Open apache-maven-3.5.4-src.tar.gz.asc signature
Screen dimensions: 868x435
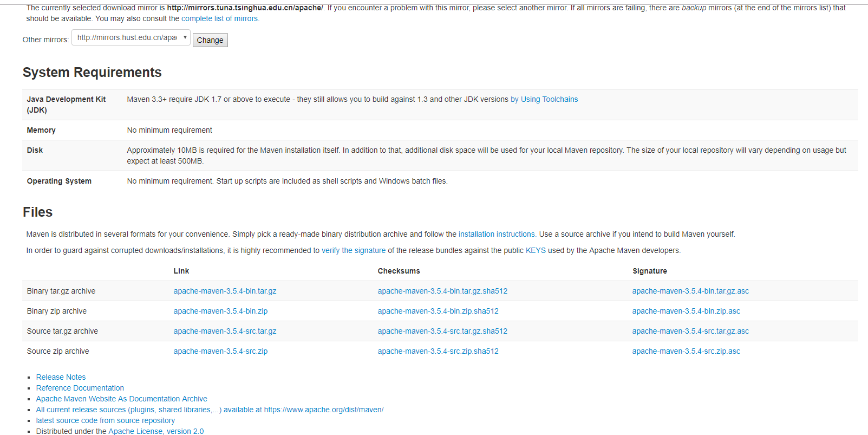click(x=690, y=331)
